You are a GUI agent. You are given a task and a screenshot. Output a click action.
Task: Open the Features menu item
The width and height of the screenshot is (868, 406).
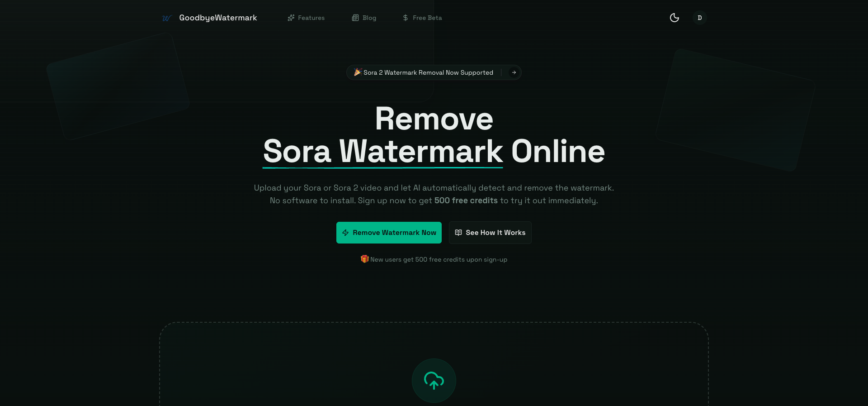click(x=306, y=18)
